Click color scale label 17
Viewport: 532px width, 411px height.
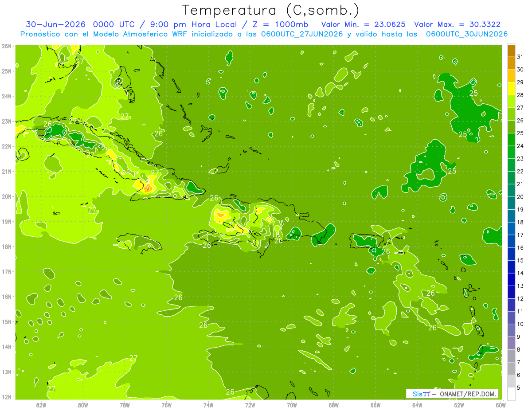point(520,235)
